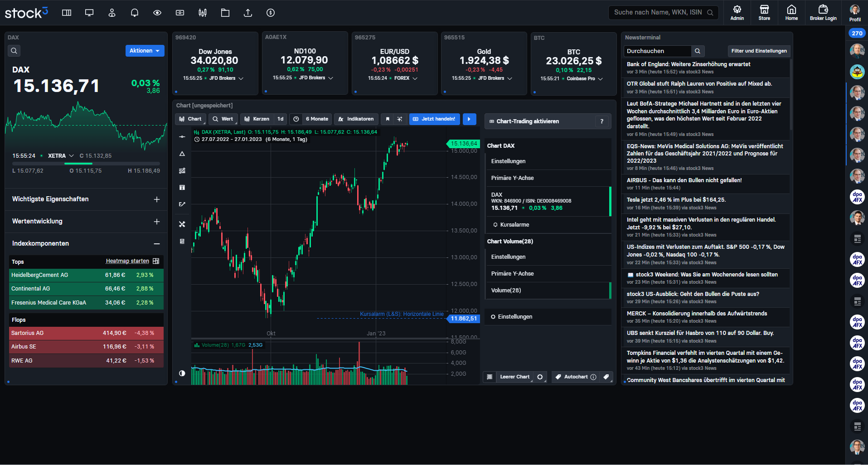Collapse the Indexkomponenten section
Viewport: 868px width, 465px height.
point(86,244)
